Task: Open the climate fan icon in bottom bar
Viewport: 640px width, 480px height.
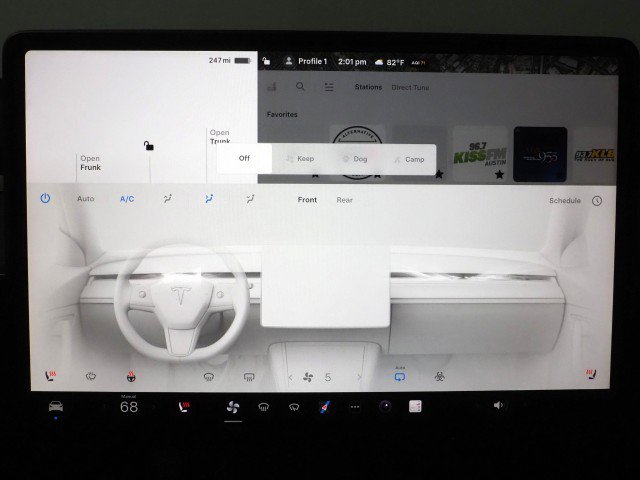Action: [233, 407]
